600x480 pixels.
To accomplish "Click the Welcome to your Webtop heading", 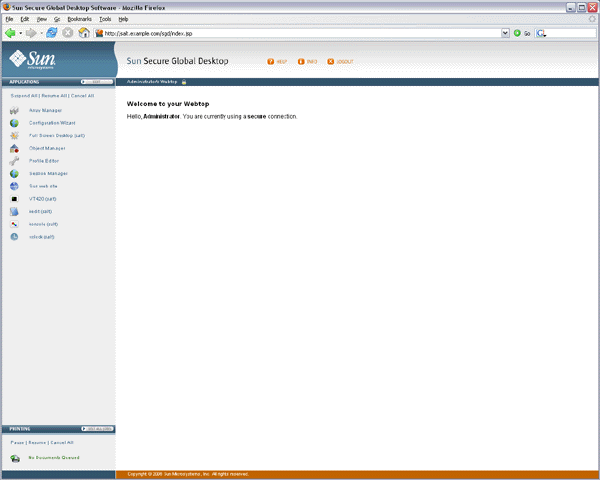I will (x=168, y=104).
